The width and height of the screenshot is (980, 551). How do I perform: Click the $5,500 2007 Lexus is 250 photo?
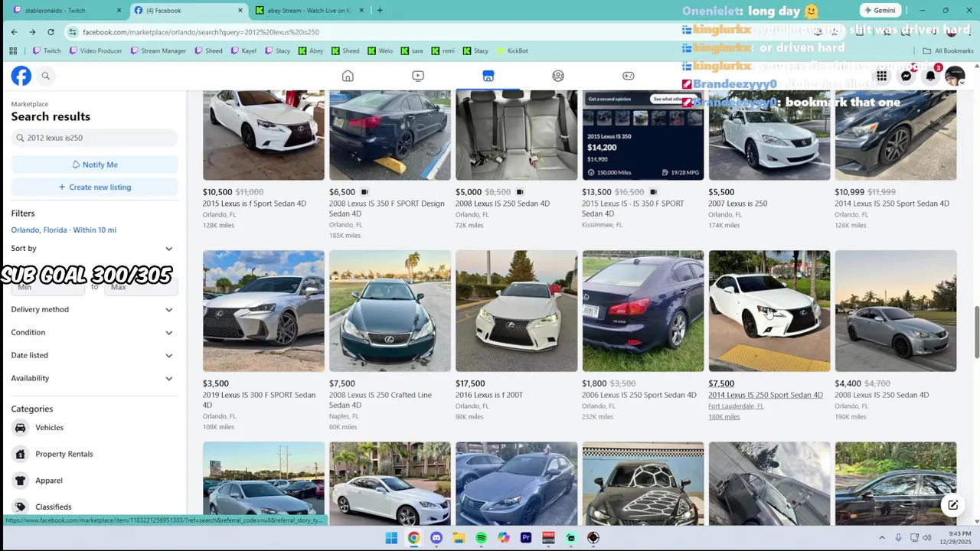[x=769, y=135]
